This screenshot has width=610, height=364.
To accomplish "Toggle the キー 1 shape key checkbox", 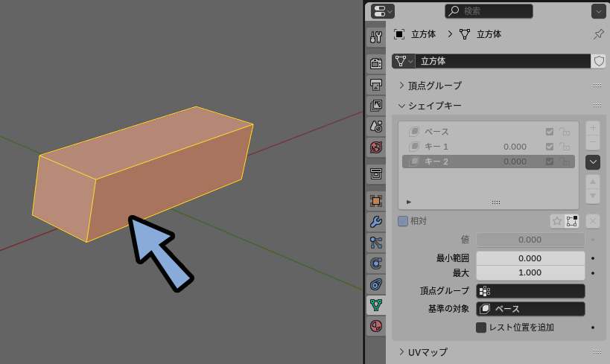I will (x=550, y=147).
